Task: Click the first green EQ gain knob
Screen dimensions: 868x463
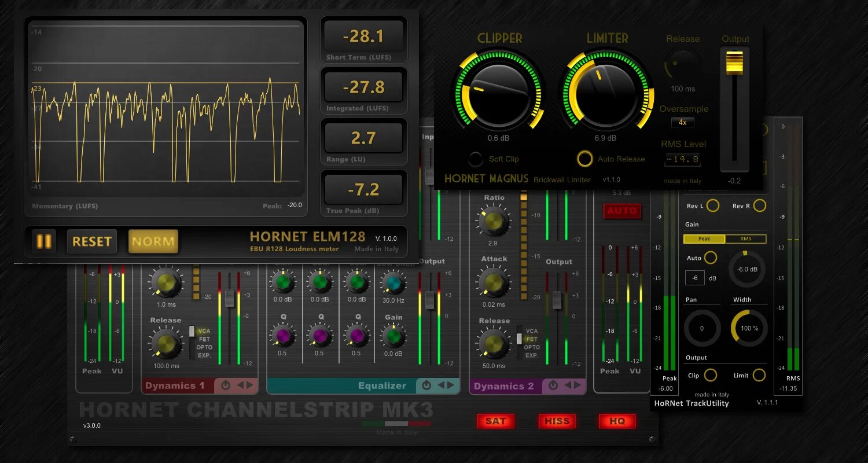Action: (x=283, y=282)
